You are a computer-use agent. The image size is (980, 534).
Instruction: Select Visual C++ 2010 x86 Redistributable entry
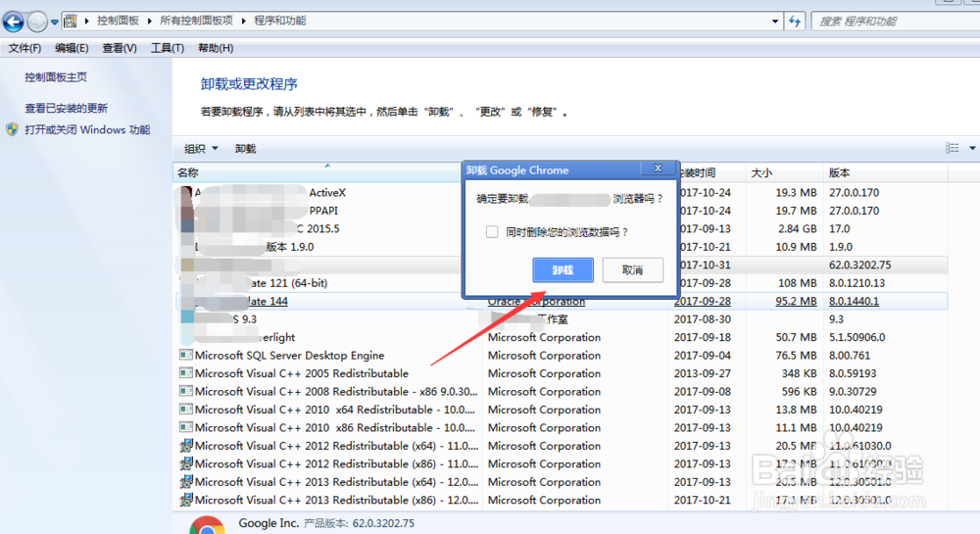point(562,428)
